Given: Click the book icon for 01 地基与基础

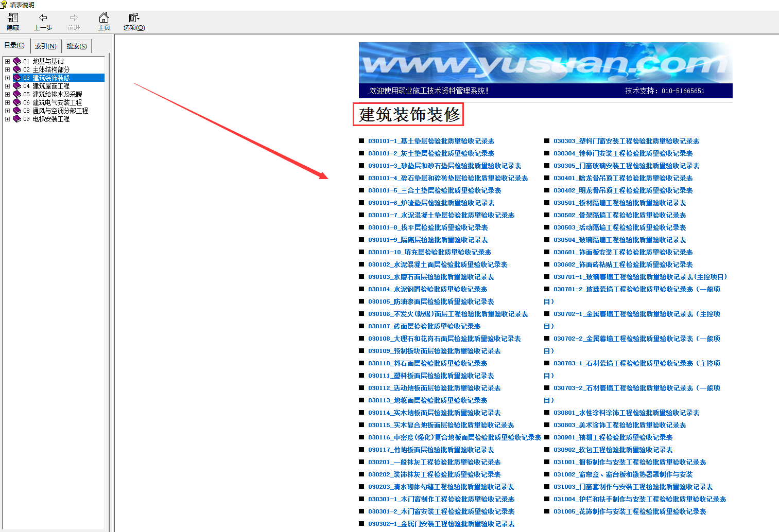Looking at the screenshot, I should [x=17, y=61].
